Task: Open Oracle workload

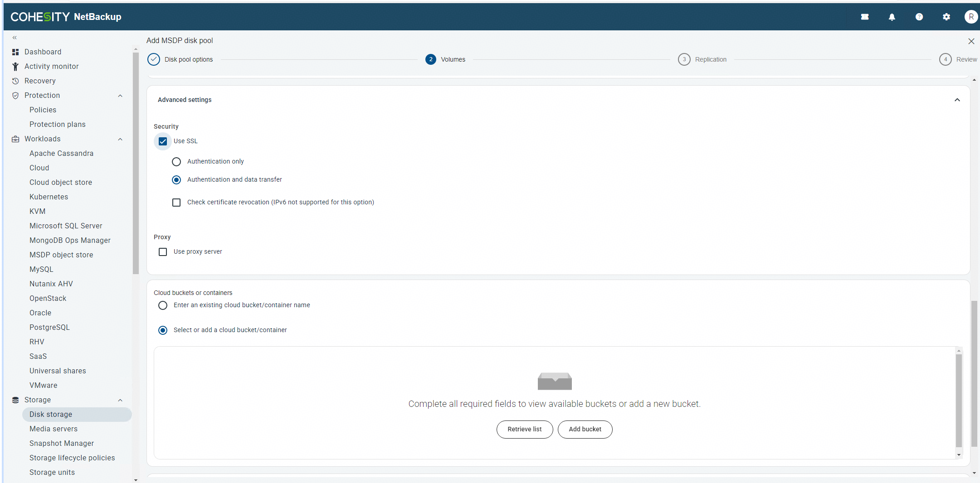Action: click(40, 313)
